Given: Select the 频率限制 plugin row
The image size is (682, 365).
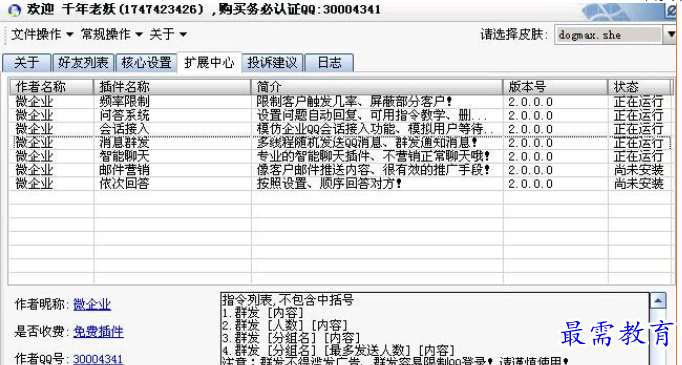Looking at the screenshot, I should tap(341, 102).
